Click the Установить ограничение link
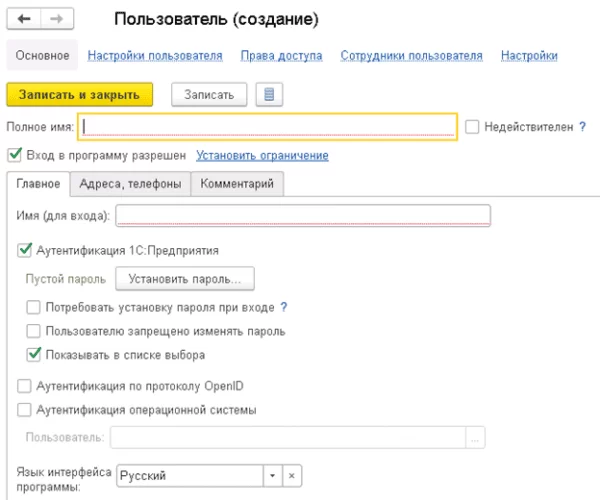The width and height of the screenshot is (600, 500). tap(262, 155)
